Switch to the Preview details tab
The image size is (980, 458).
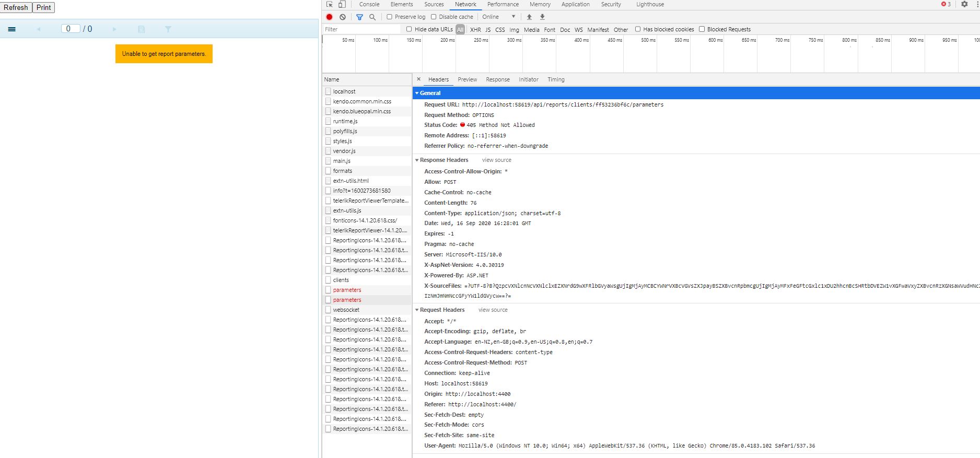467,79
